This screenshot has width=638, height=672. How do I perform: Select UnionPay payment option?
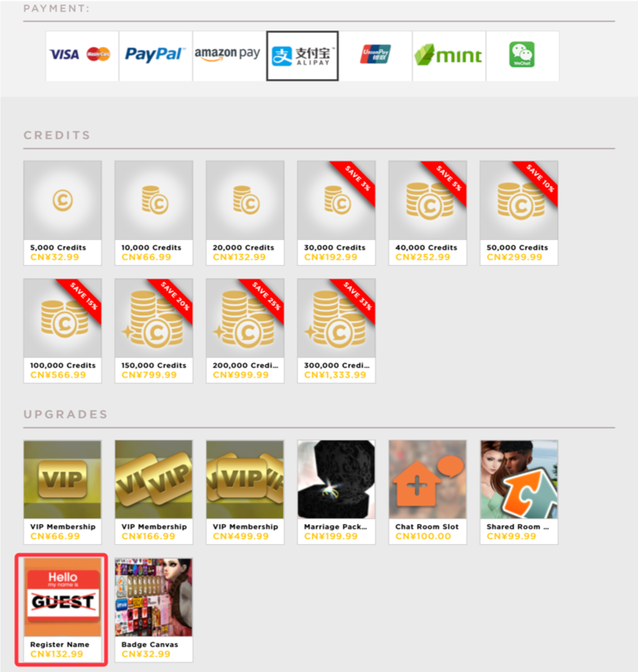[x=376, y=56]
